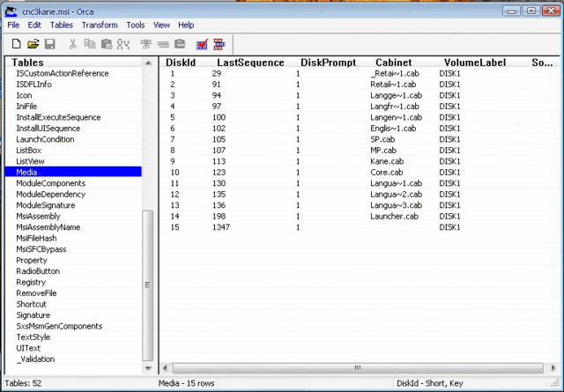Image resolution: width=564 pixels, height=392 pixels.
Task: Select the ISCustomActionReference table
Action: click(x=63, y=73)
